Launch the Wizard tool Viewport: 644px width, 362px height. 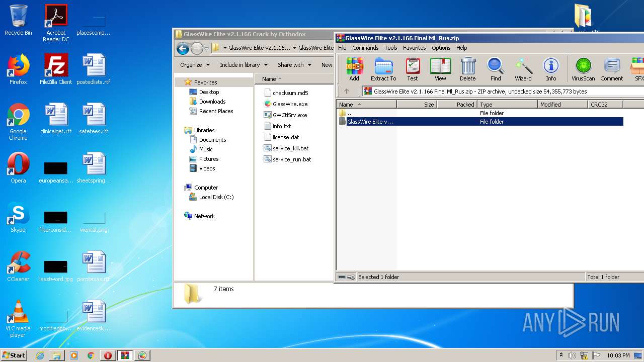point(523,69)
